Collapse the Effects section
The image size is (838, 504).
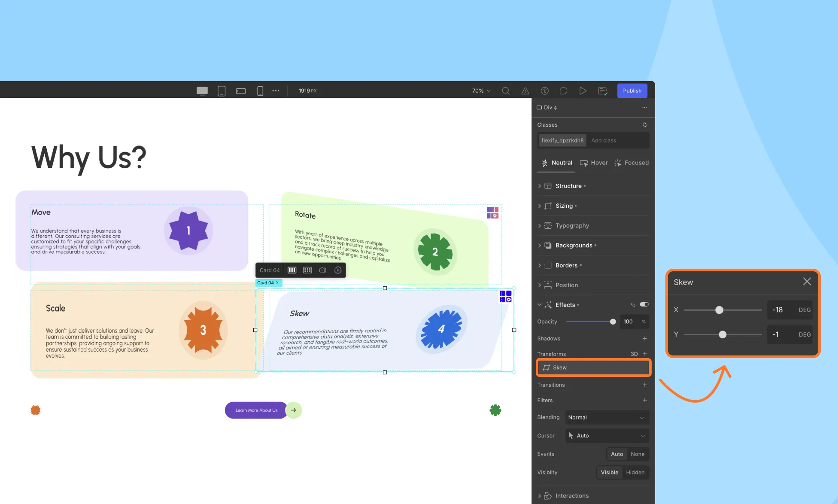coord(539,305)
